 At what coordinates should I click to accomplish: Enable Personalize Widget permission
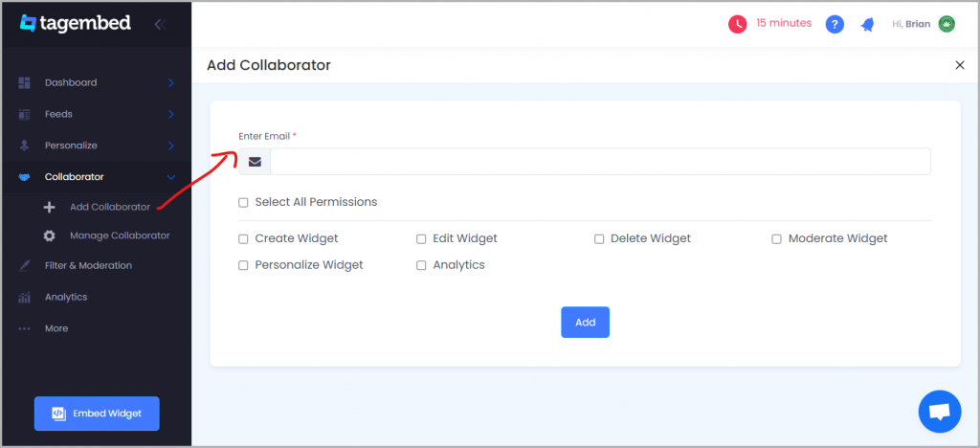pos(243,265)
